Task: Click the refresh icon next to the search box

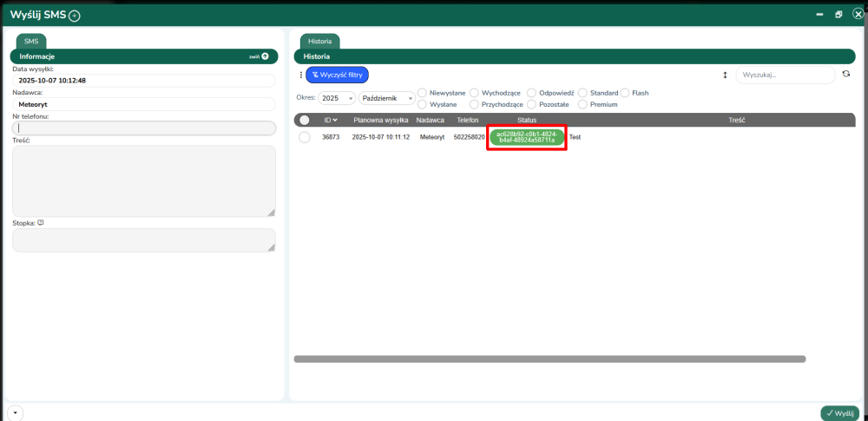Action: pyautogui.click(x=846, y=75)
